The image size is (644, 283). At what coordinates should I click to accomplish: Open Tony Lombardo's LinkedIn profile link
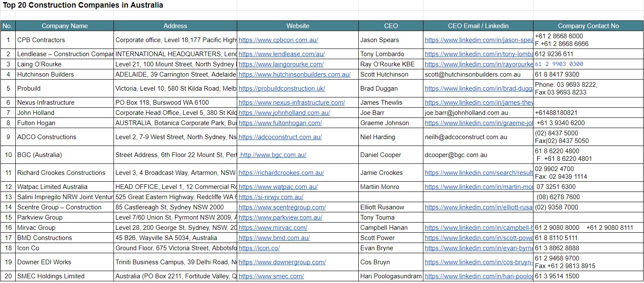(x=479, y=54)
